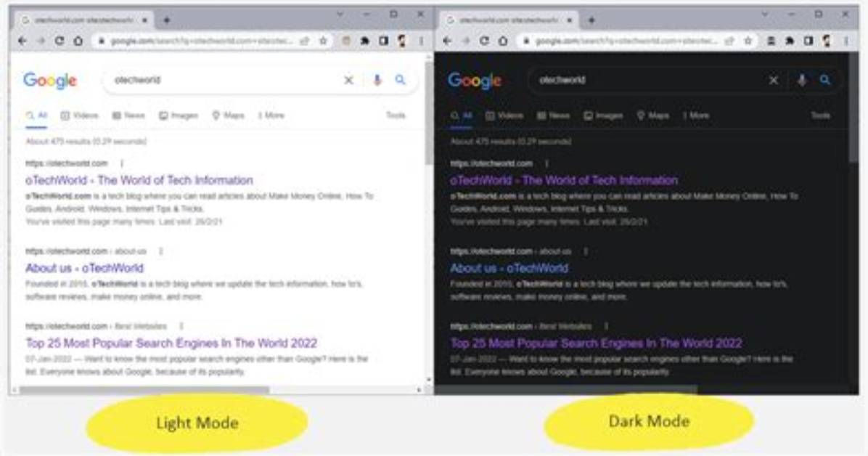This screenshot has height=456, width=868.
Task: Start voice search in dark mode Google
Action: 802,81
